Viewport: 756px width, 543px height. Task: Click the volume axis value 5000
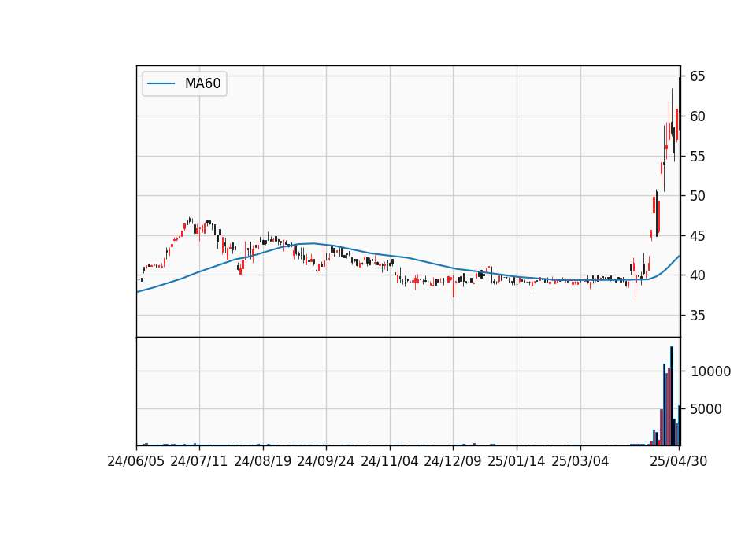(x=706, y=409)
